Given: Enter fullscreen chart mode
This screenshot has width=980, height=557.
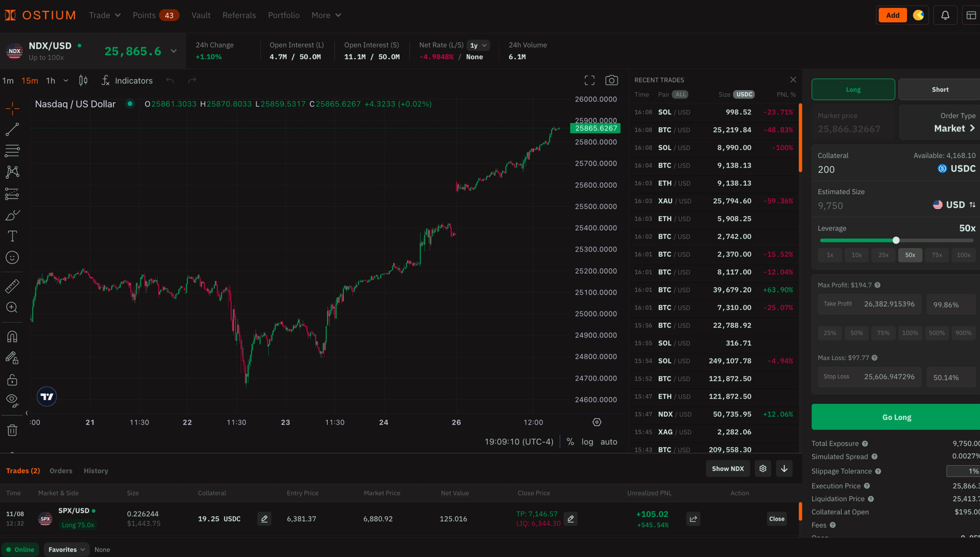Looking at the screenshot, I should click(x=589, y=80).
